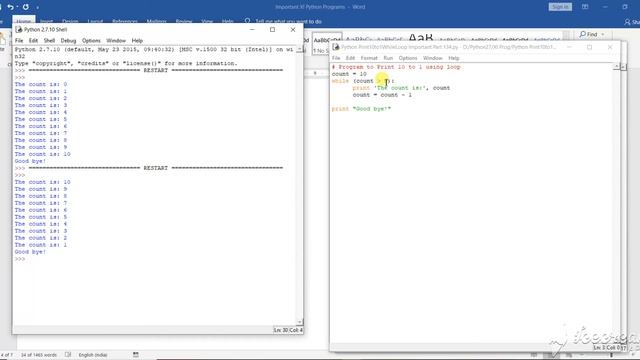
Task: Click the final >>> prompt in Python Shell
Action: point(20,259)
